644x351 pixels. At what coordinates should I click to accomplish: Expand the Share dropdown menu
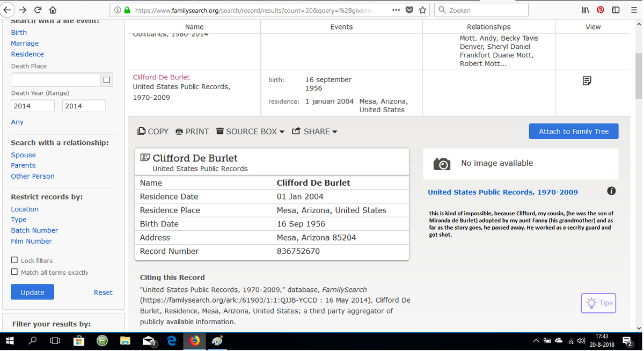314,131
